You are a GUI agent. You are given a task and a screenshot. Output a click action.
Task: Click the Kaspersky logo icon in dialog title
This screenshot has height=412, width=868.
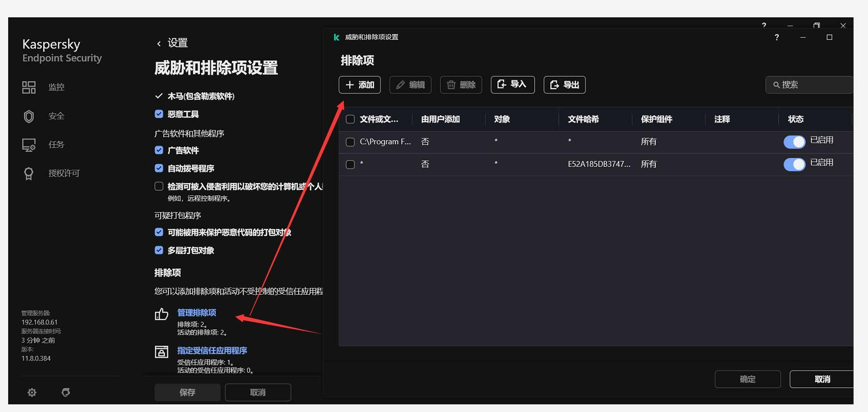[337, 37]
